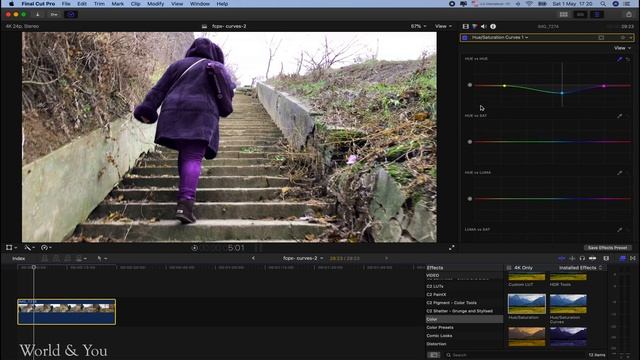The width and height of the screenshot is (640, 360).
Task: Toggle the timeline panel layout icon
Action: pos(580,15)
